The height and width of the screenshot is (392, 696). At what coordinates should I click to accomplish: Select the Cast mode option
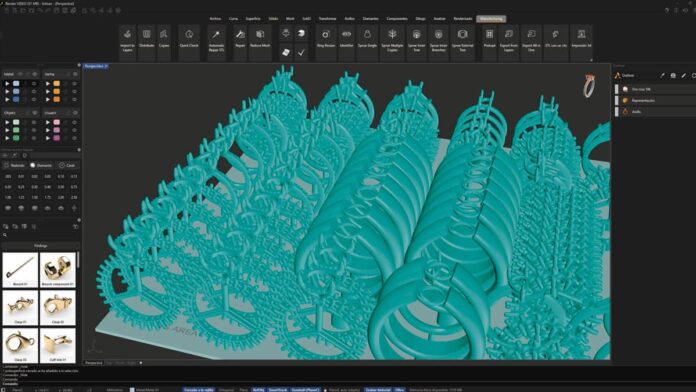[x=67, y=165]
